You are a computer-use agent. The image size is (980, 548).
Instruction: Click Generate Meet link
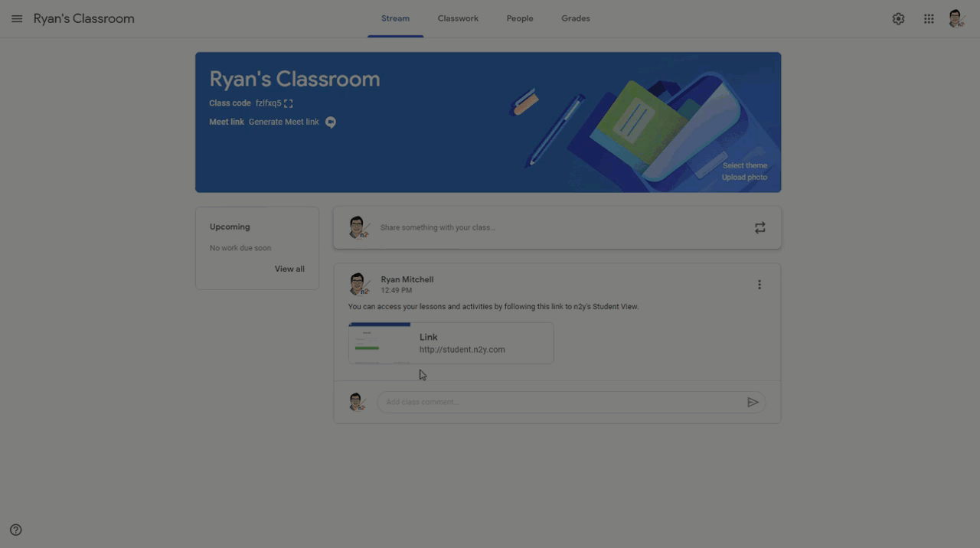(284, 122)
